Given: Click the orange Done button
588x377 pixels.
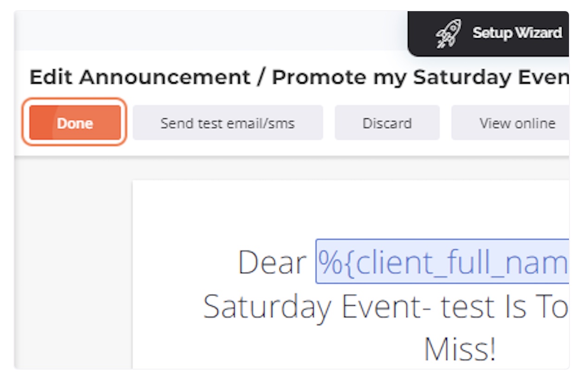Looking at the screenshot, I should click(x=75, y=123).
